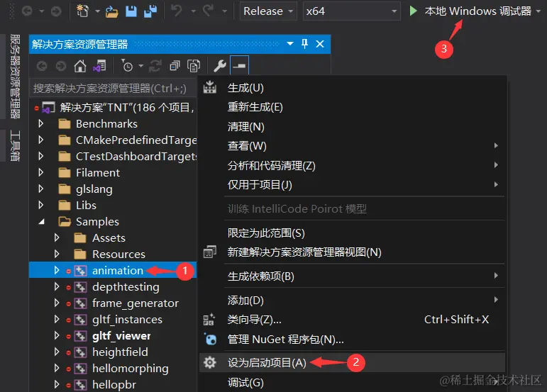Image resolution: width=547 pixels, height=392 pixels.
Task: Click the redo arrow icon
Action: click(209, 11)
